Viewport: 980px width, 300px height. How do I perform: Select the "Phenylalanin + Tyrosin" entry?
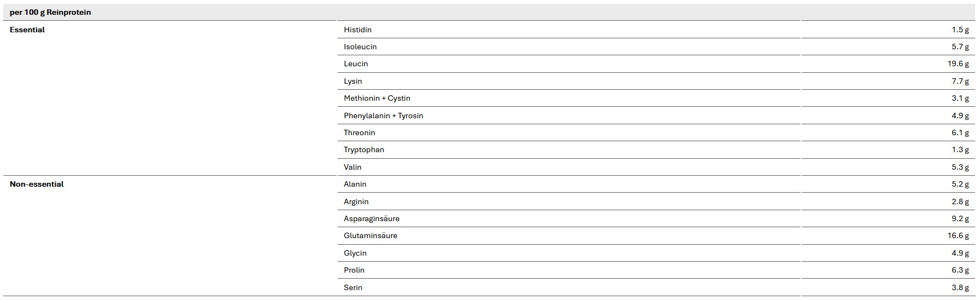point(383,116)
